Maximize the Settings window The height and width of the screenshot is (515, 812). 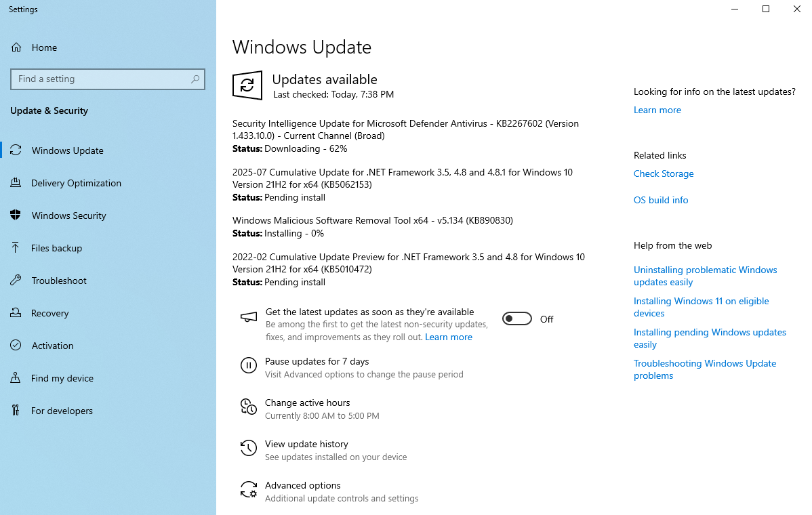click(x=766, y=9)
